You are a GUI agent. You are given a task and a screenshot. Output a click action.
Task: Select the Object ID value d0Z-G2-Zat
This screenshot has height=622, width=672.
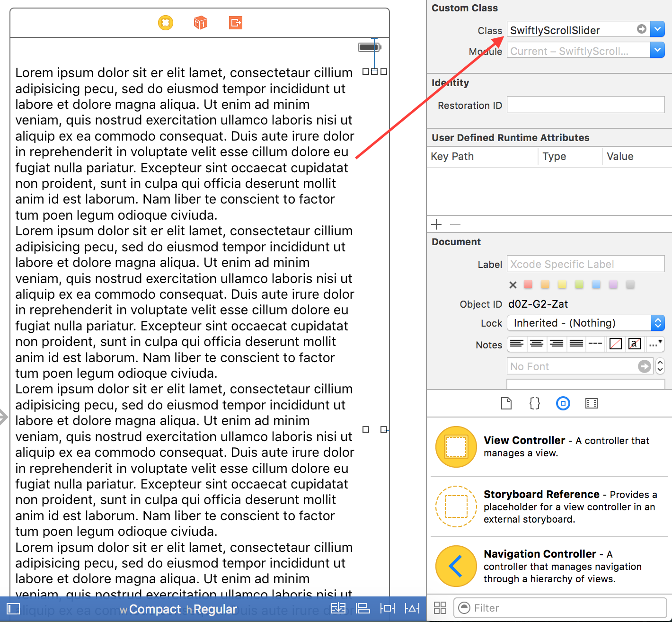click(x=538, y=304)
